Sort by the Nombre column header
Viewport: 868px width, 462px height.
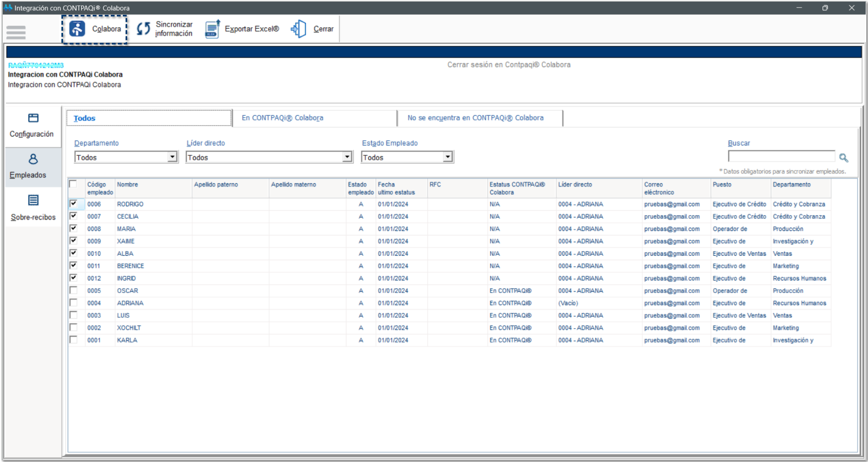(x=127, y=185)
